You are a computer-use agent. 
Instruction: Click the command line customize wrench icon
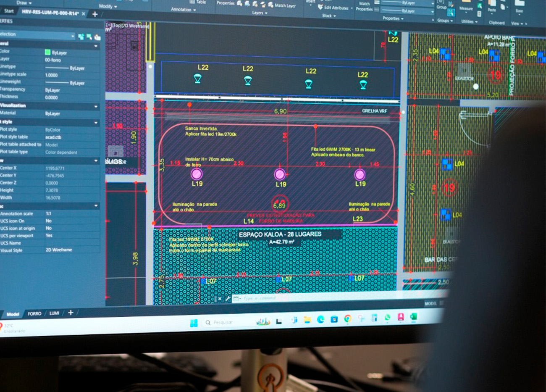tap(228, 299)
